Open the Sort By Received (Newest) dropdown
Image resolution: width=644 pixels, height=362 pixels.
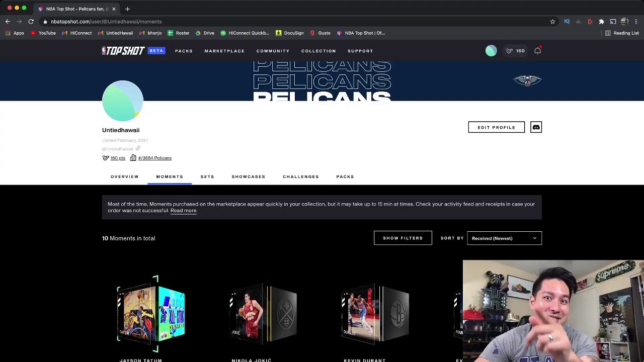504,238
